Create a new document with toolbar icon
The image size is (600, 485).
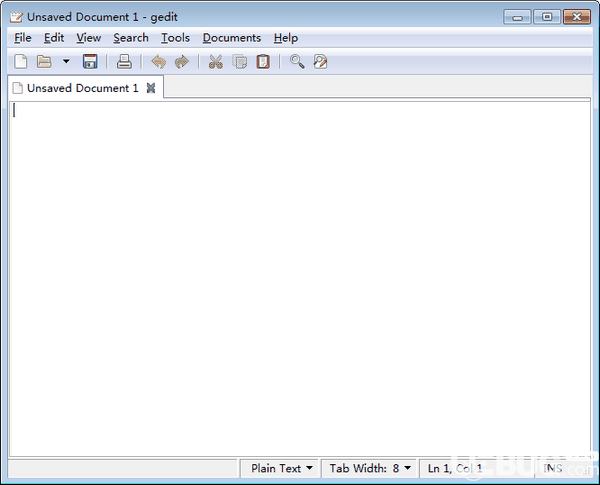pos(21,62)
